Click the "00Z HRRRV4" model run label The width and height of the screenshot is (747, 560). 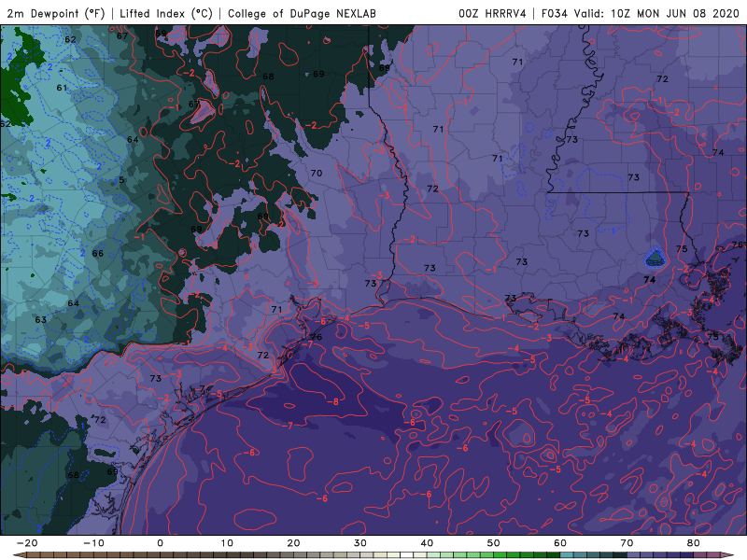point(492,13)
